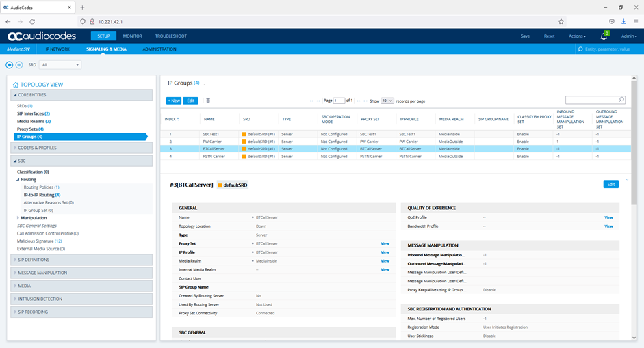644x348 pixels.
Task: Select the Signaling & Media tab
Action: click(x=106, y=49)
